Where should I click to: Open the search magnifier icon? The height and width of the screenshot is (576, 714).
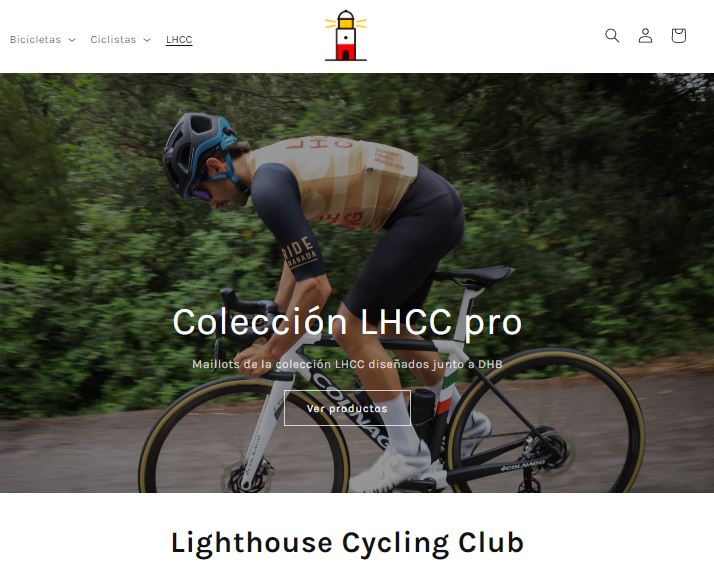point(612,36)
